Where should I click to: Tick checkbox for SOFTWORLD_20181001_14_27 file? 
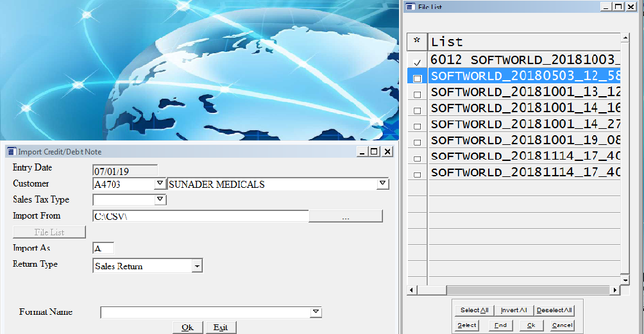418,126
